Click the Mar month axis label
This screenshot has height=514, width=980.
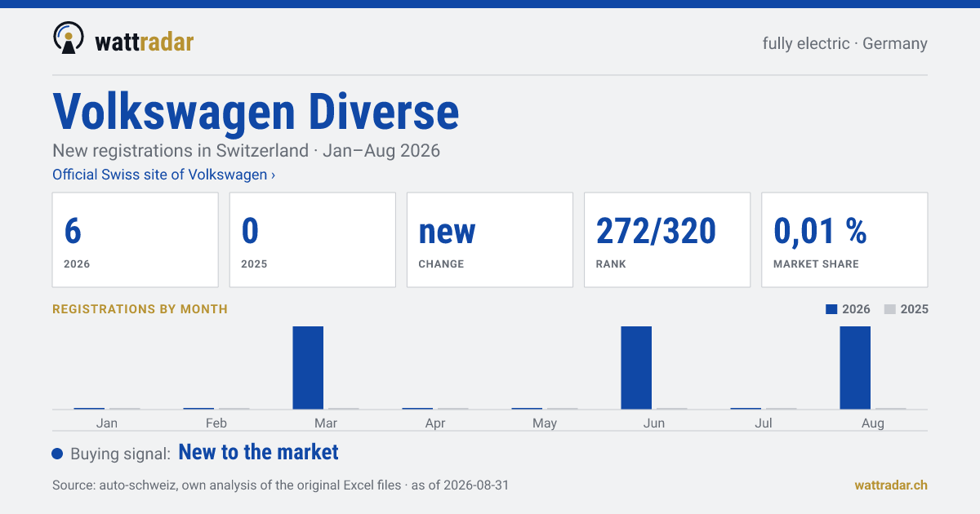326,423
